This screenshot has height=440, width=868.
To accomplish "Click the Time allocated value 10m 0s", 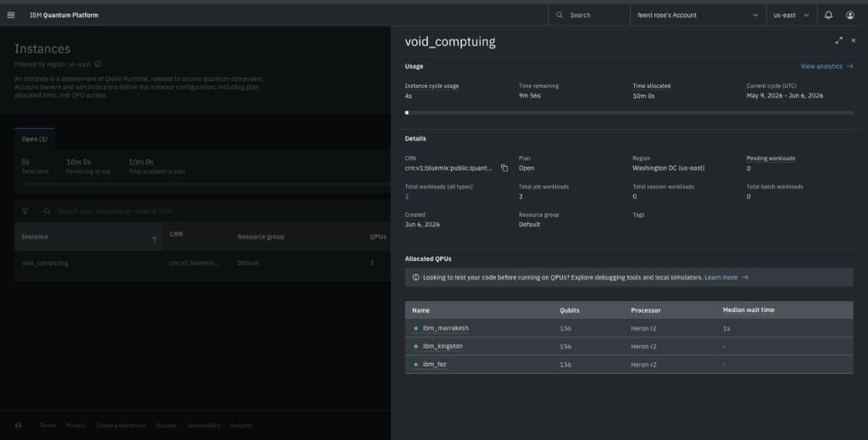I will coord(644,96).
